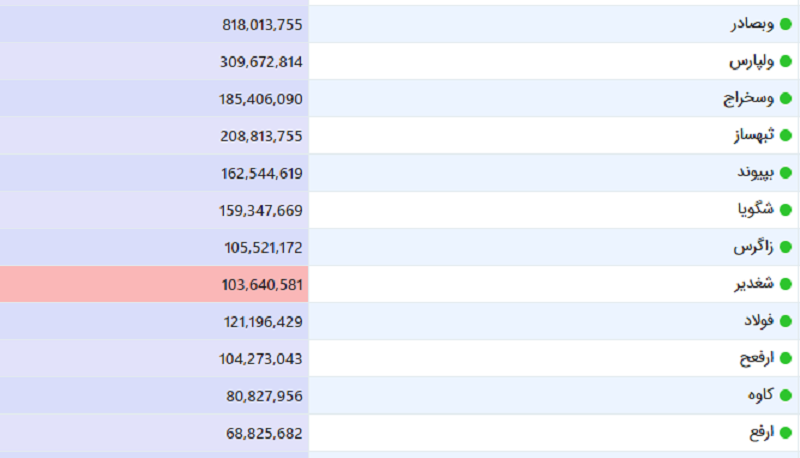Click the green dot beside ثبهساز
Image resolution: width=800 pixels, height=458 pixels.
786,136
